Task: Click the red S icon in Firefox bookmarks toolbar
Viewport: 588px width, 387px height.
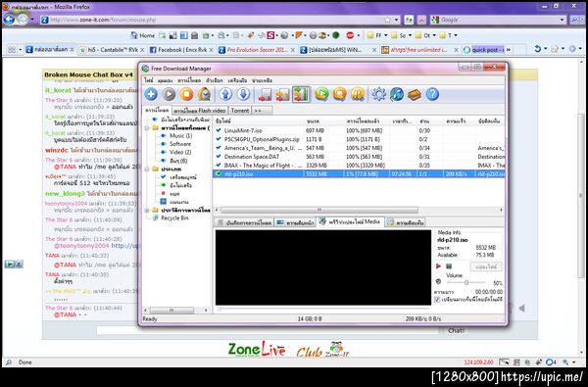Action: [270, 35]
